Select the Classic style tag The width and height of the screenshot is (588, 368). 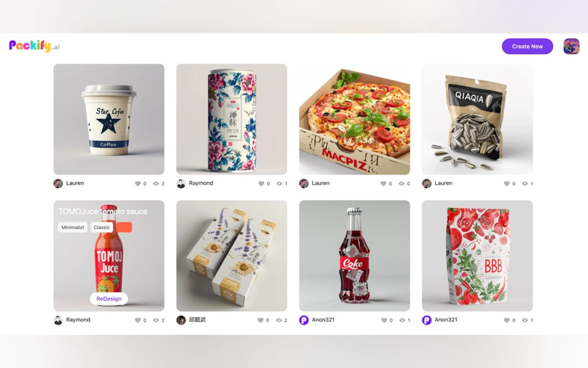click(102, 227)
